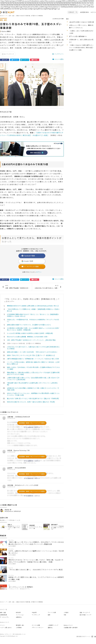Click the search magnifier icon in header
Screen dimensions: 96x644
pos(77,12)
